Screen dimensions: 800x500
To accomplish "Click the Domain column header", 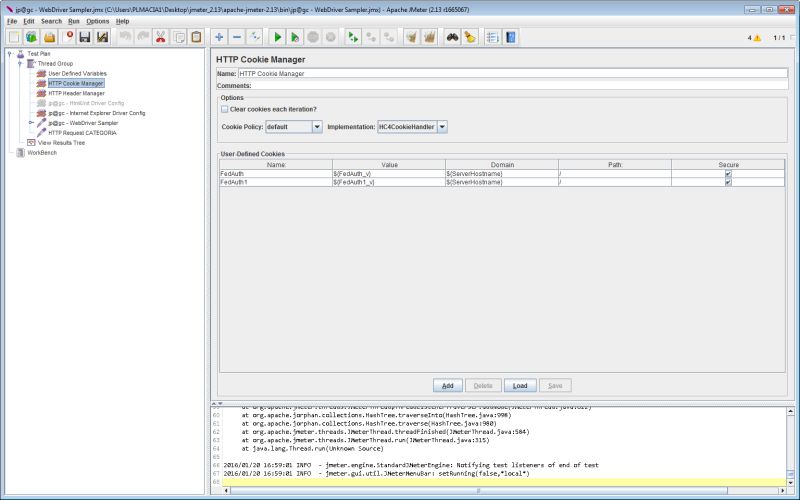I will click(x=502, y=165).
